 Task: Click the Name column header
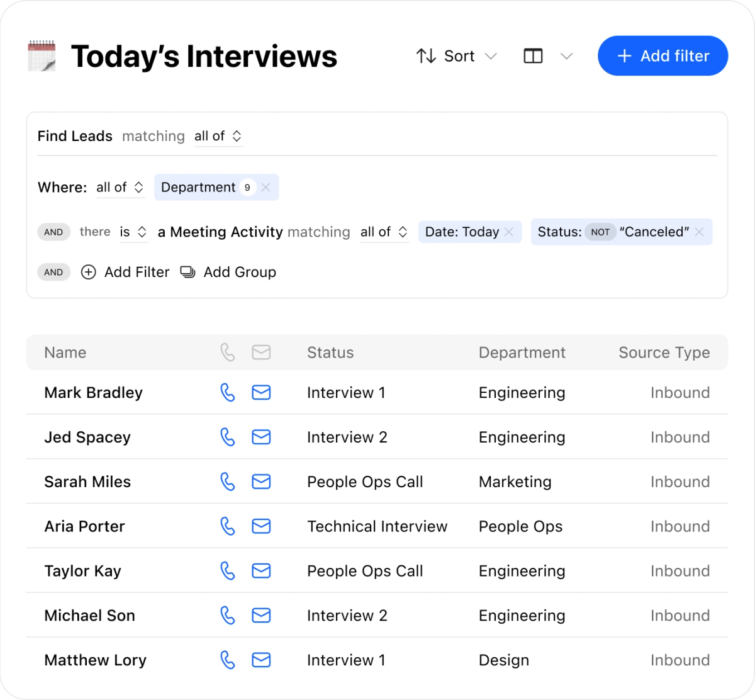coord(65,353)
